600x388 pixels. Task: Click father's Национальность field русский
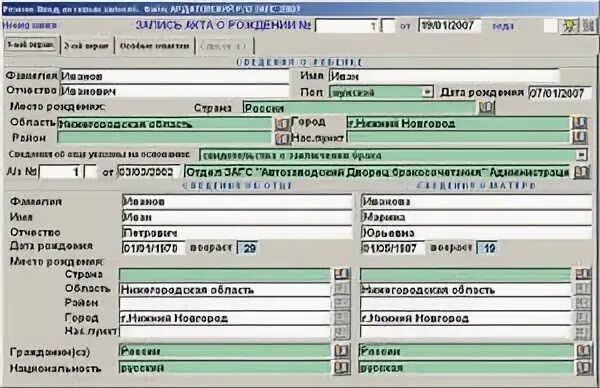pyautogui.click(x=225, y=368)
